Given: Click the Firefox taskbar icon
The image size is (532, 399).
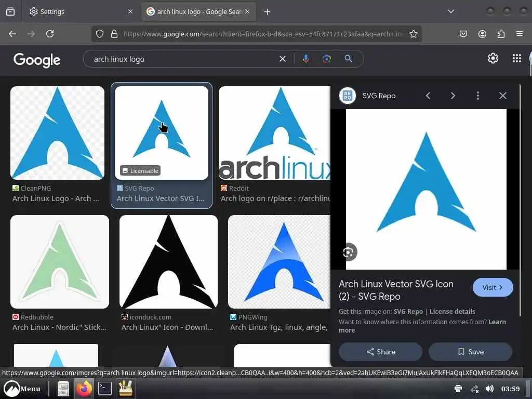Looking at the screenshot, I should pos(84,389).
